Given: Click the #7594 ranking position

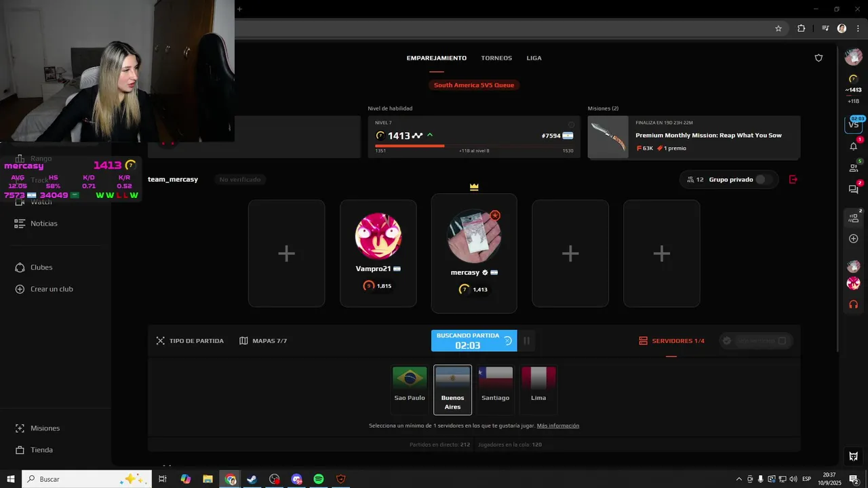Looking at the screenshot, I should (551, 136).
